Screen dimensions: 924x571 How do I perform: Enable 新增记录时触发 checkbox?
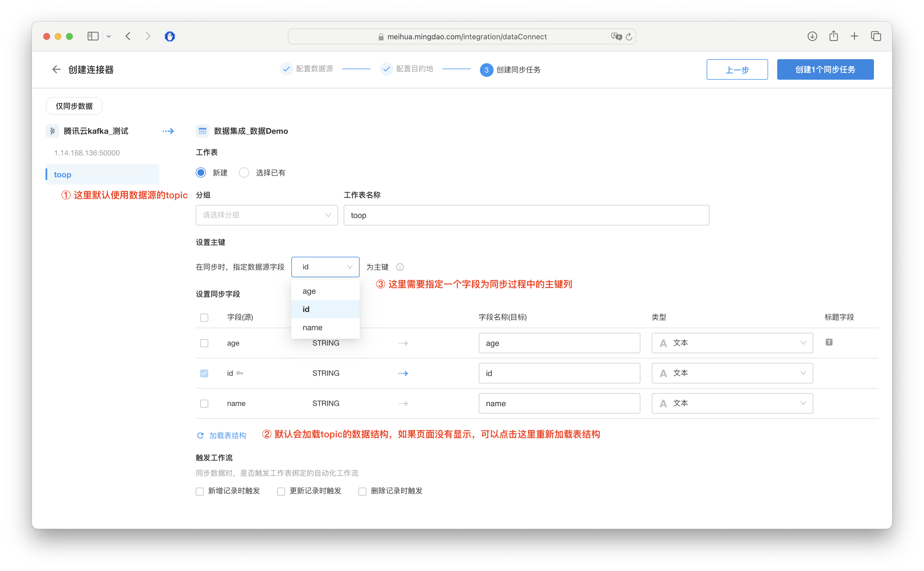click(x=200, y=491)
